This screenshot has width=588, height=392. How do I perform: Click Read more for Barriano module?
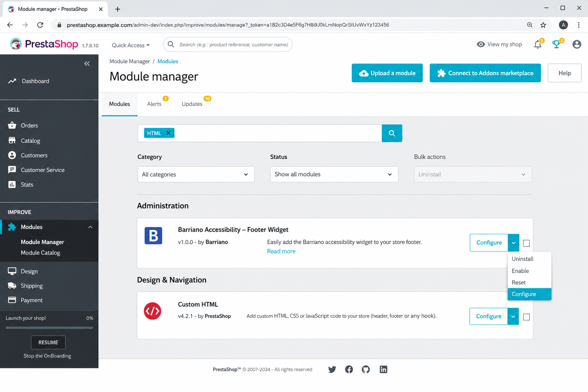[x=281, y=252]
